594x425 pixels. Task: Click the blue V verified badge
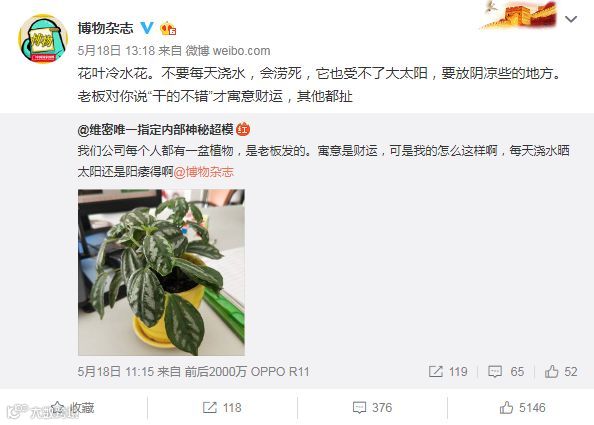click(147, 28)
